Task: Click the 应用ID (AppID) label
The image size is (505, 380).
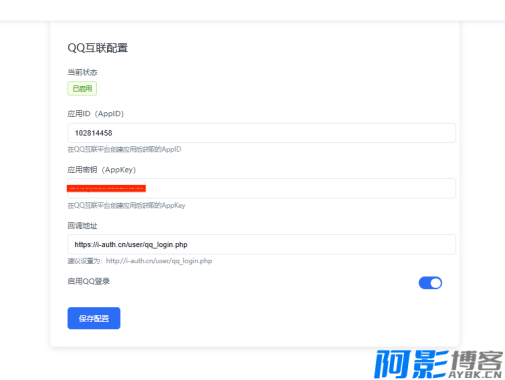Action: click(x=95, y=114)
